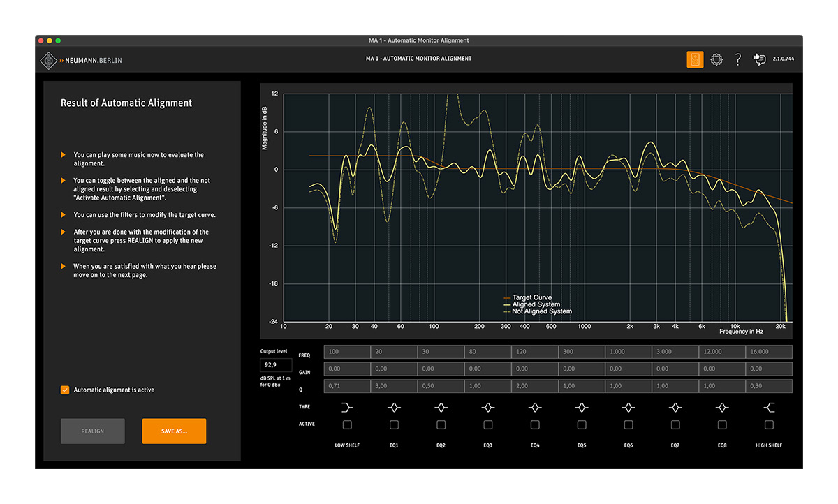Click the Low Shelf frequency field 100
Viewport: 838px width, 504px height.
347,352
